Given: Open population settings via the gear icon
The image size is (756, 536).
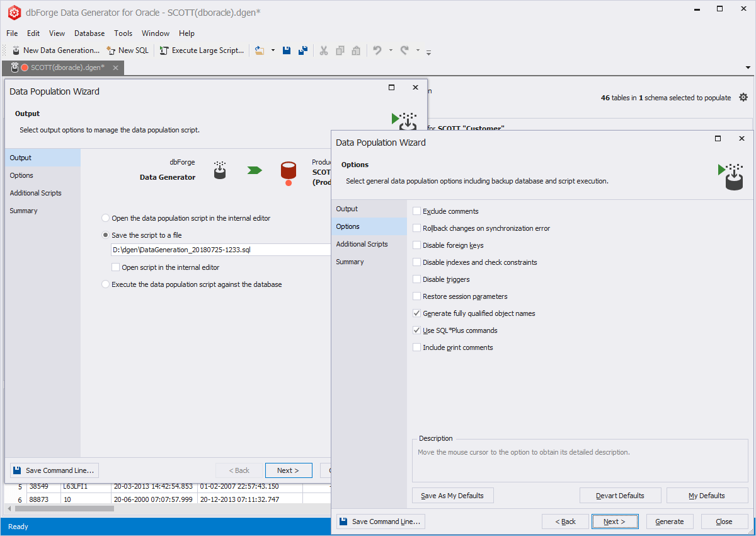Looking at the screenshot, I should [743, 97].
